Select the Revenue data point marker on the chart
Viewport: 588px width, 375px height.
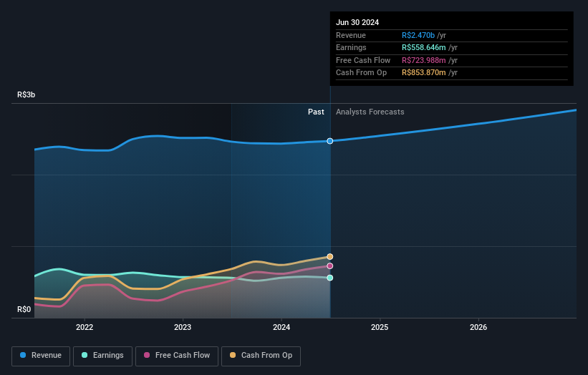330,141
